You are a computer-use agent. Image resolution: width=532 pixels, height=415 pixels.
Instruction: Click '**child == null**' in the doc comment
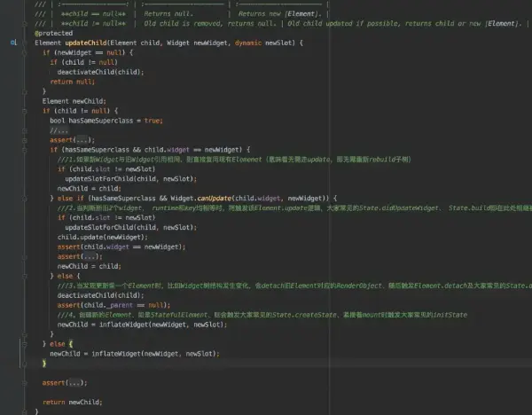(x=93, y=14)
